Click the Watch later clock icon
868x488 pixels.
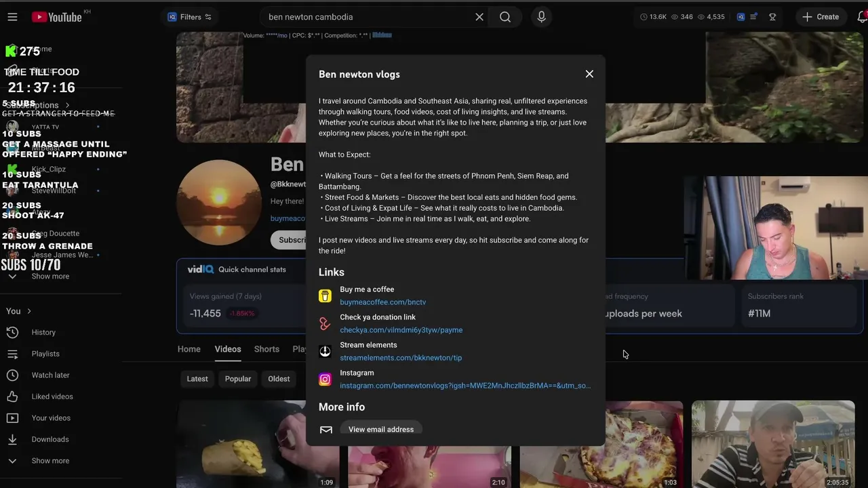pos(12,375)
